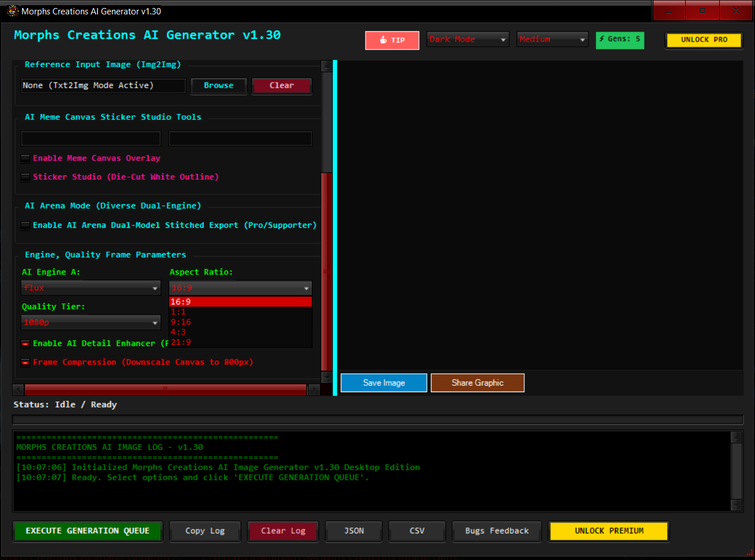Click 'MORPHS CREATIONS AI IMAGE LOG - v1.30' header

point(110,448)
